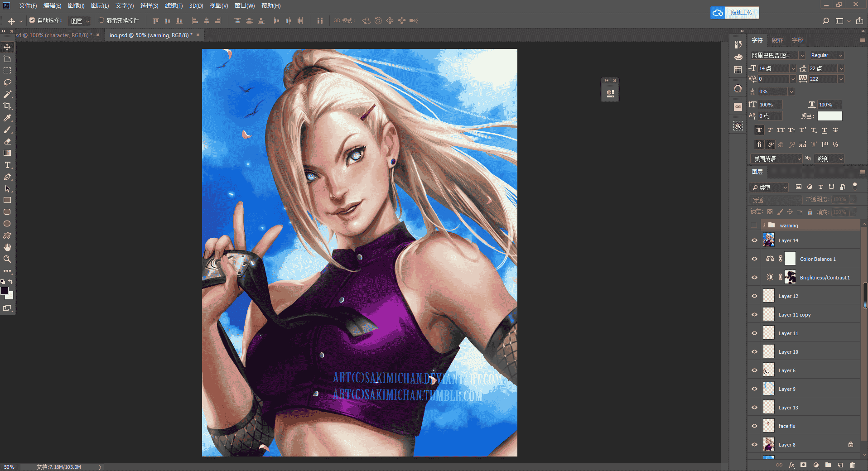868x471 pixels.
Task: Select the Hand tool
Action: [7, 247]
